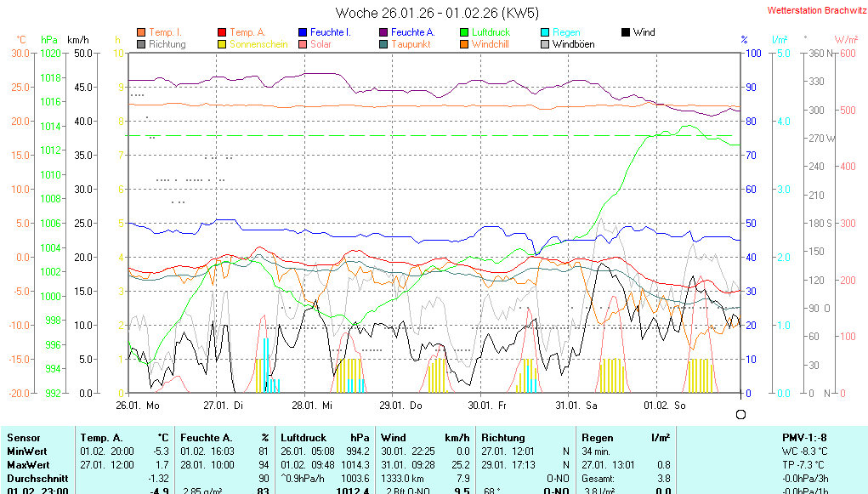
Task: Click the PMV-1:-8 header in the table
Action: [803, 437]
